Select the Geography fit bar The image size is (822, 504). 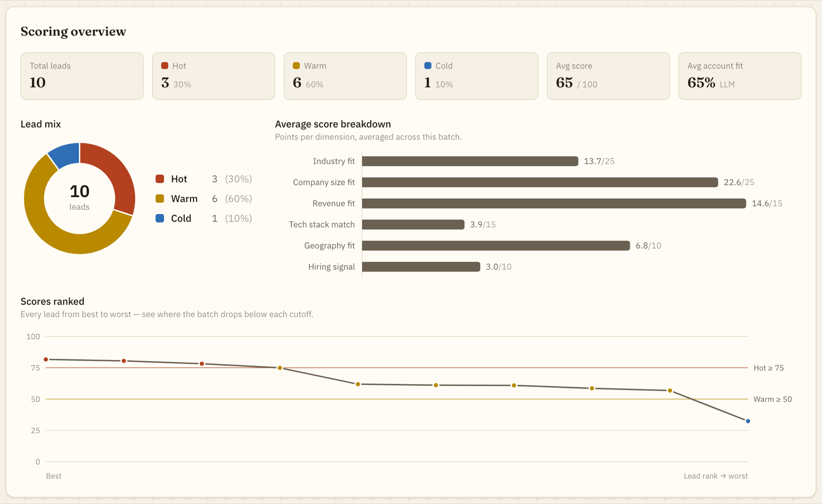click(x=496, y=246)
